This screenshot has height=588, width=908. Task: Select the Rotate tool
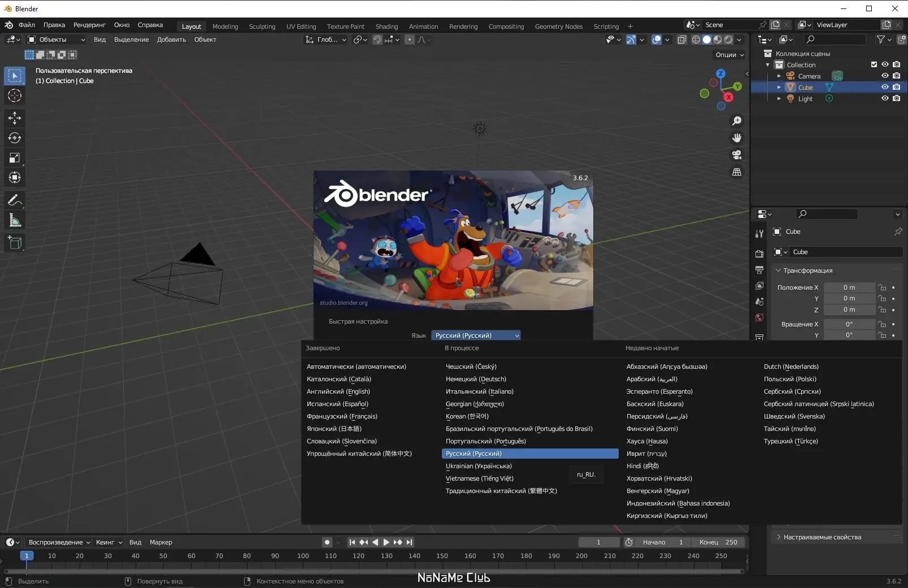pos(15,138)
